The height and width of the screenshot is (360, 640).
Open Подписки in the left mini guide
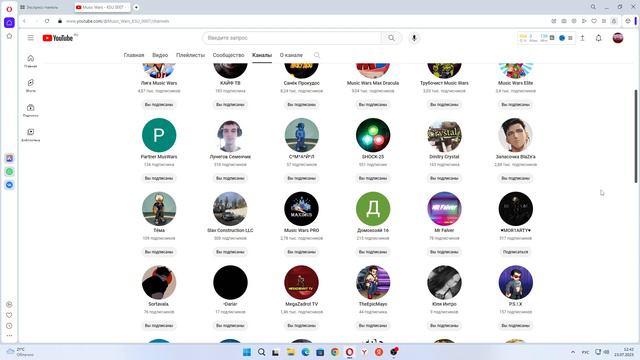tap(31, 110)
